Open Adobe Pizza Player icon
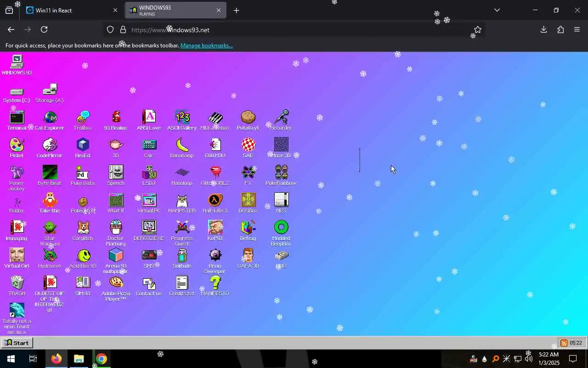Screen dimensions: 588x368 coord(116,288)
